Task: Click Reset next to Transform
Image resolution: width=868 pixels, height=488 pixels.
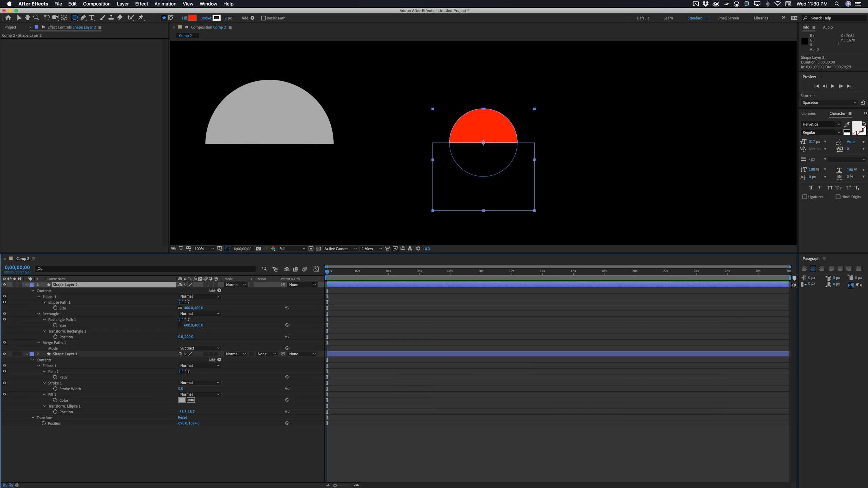Action: pos(182,417)
